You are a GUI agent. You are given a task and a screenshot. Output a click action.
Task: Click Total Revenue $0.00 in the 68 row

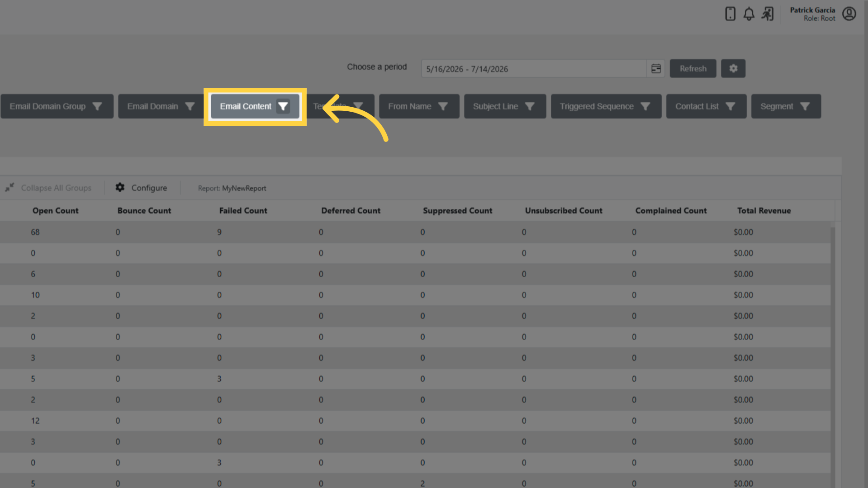(743, 232)
